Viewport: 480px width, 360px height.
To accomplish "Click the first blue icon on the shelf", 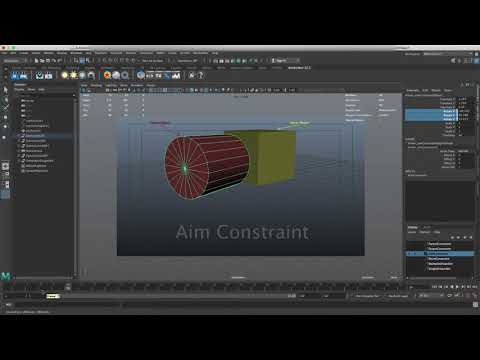I will coord(15,76).
